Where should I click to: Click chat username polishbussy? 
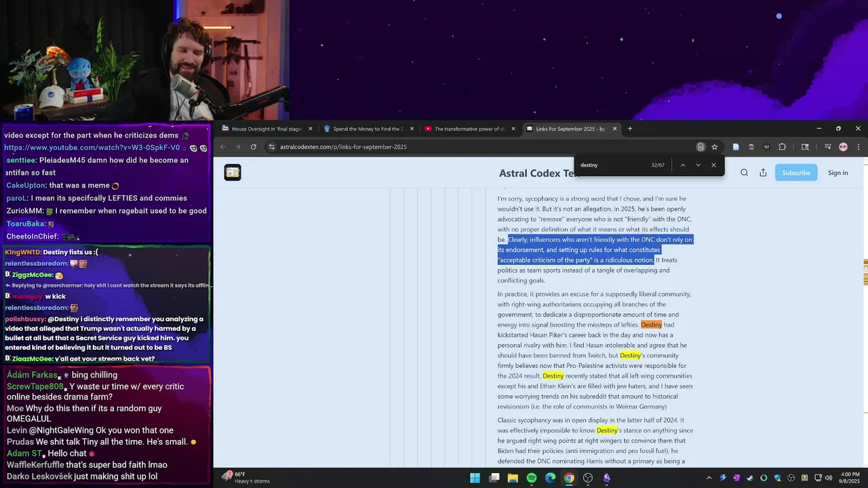pyautogui.click(x=25, y=319)
